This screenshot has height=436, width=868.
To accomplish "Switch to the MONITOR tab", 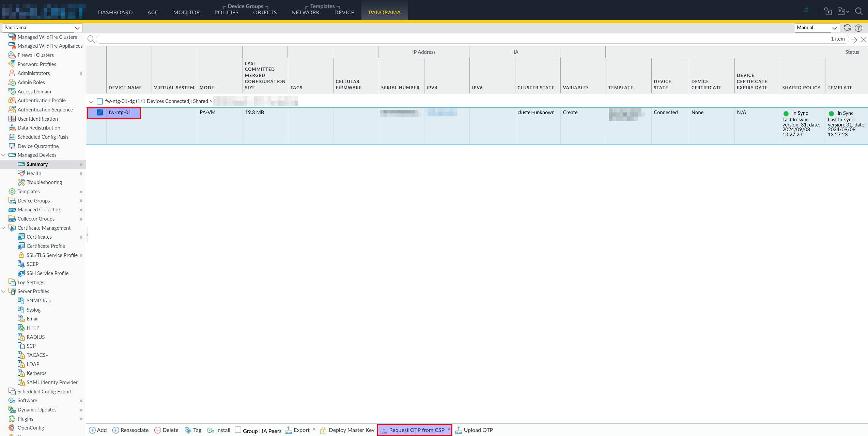I will [x=186, y=12].
